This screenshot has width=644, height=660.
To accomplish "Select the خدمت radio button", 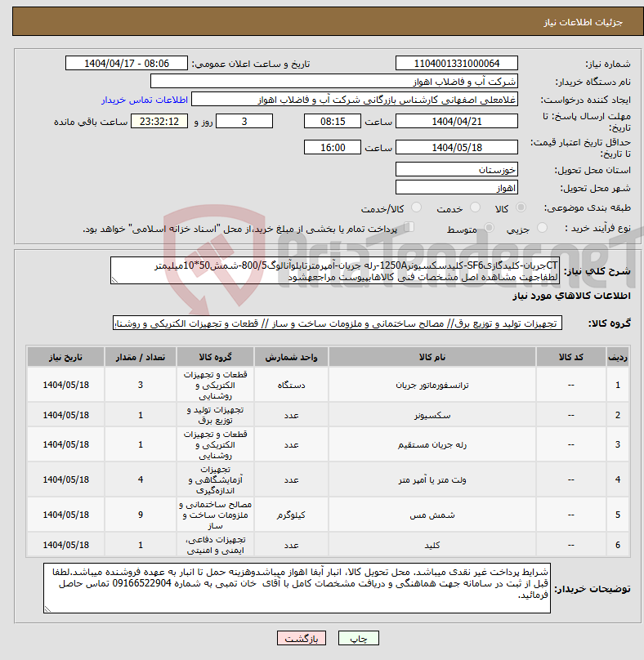I will [x=475, y=207].
